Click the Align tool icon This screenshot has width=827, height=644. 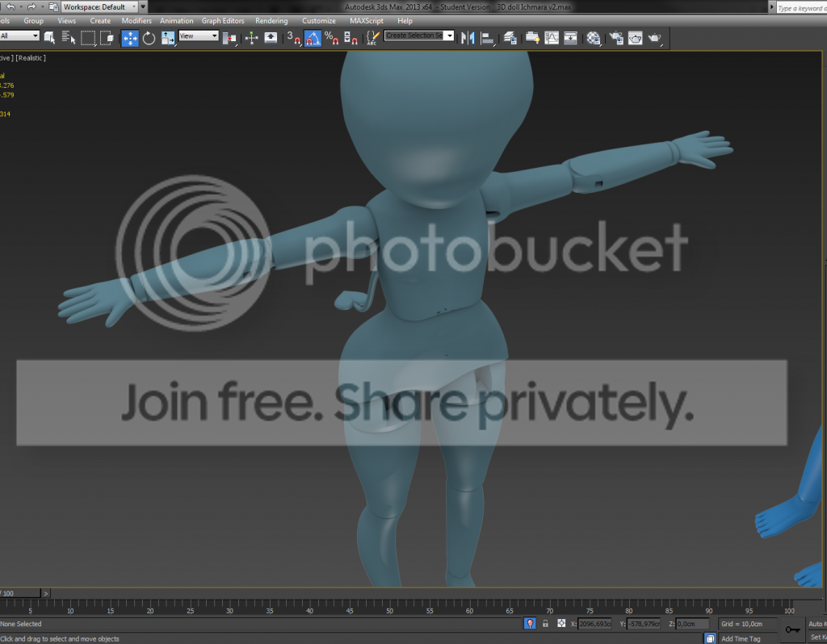[487, 38]
